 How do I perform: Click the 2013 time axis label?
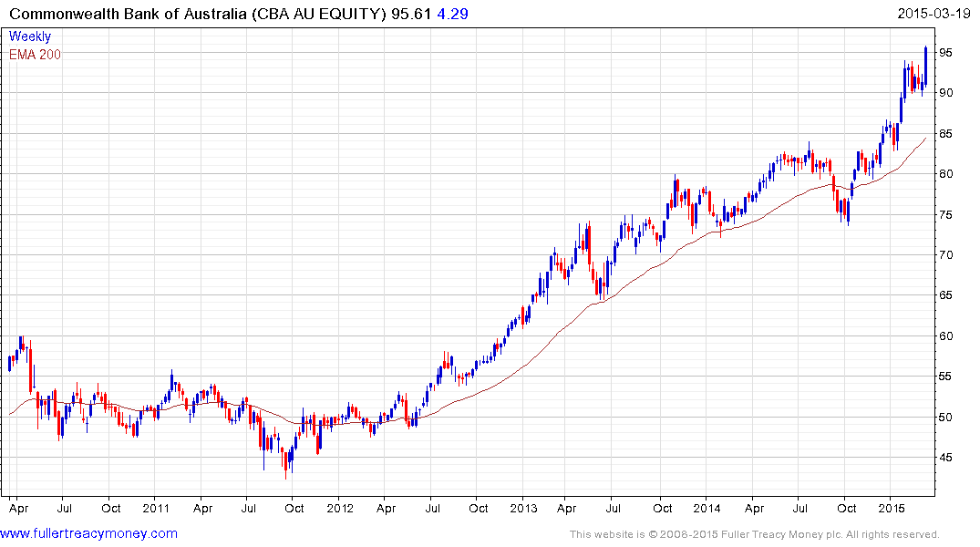coord(523,508)
